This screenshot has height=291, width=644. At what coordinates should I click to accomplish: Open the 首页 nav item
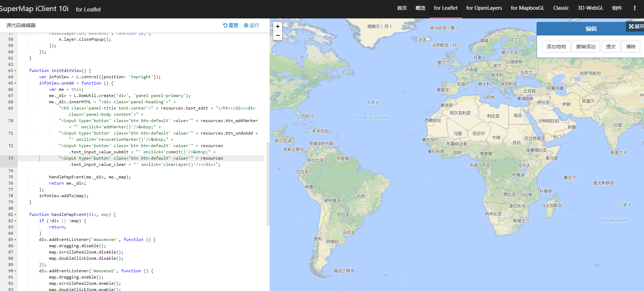(402, 8)
